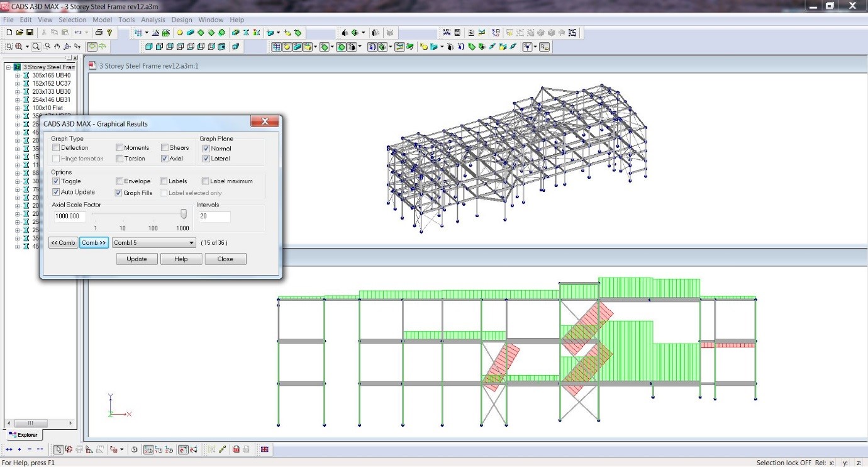
Task: Uncheck the Graph Fills option
Action: tap(119, 193)
